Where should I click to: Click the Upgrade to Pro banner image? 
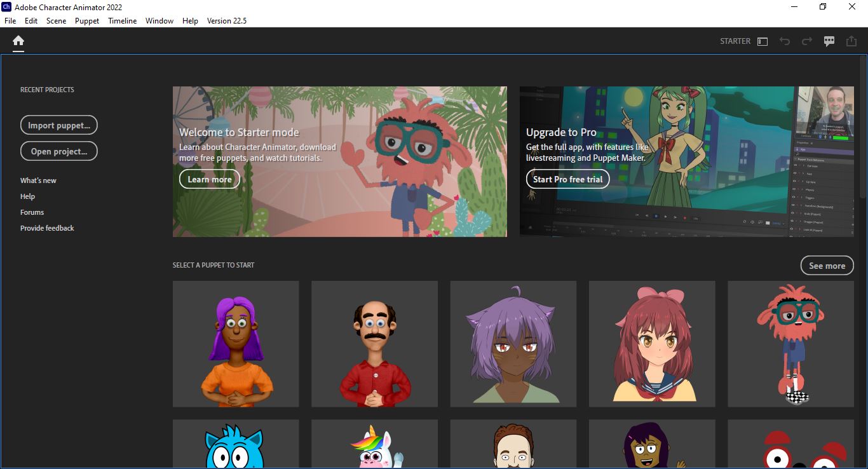687,161
